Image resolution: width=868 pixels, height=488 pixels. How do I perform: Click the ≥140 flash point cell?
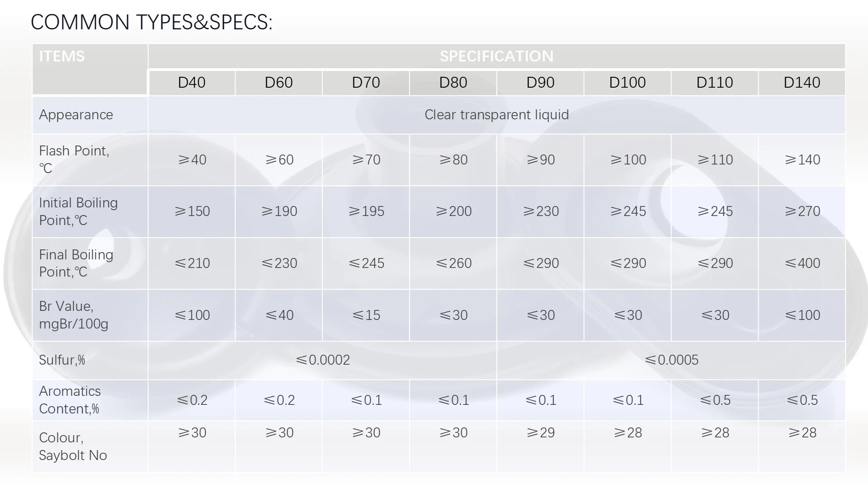click(802, 160)
